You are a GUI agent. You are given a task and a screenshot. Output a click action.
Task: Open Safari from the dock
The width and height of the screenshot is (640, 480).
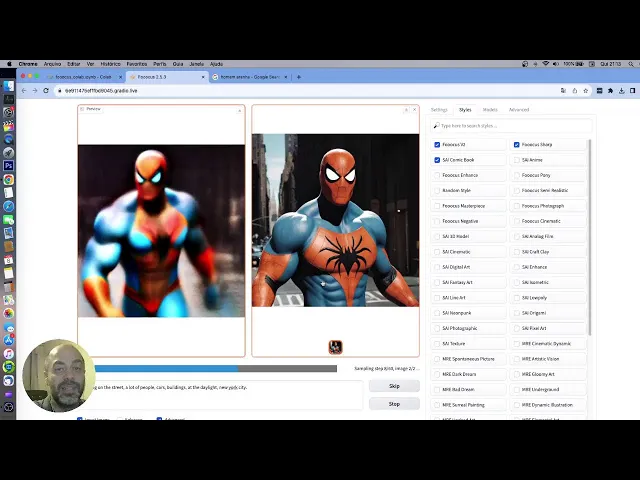click(9, 206)
